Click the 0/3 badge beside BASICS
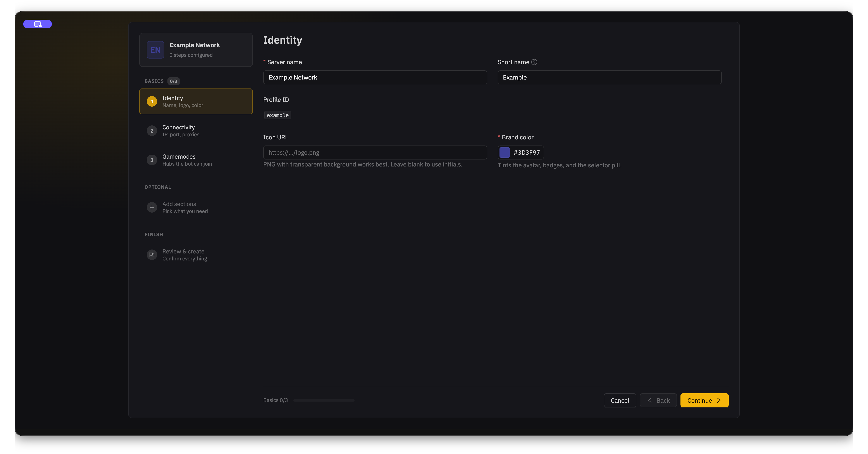868x454 pixels. (173, 81)
